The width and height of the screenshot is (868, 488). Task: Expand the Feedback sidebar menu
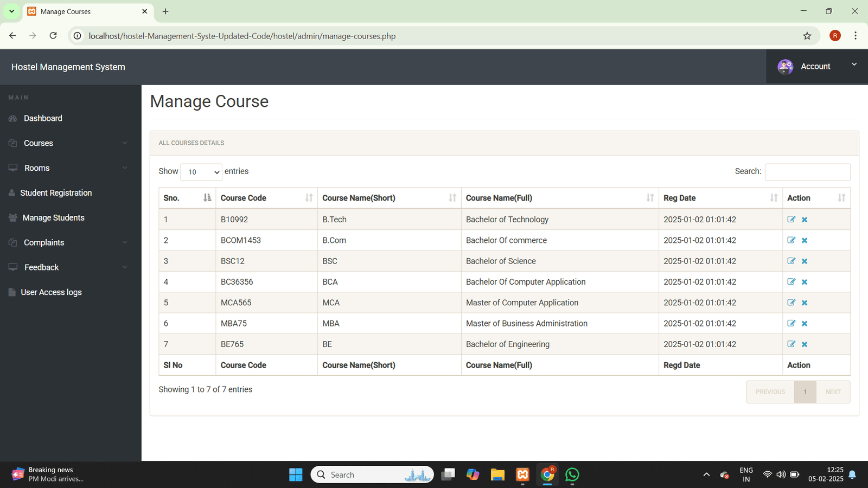coord(71,267)
